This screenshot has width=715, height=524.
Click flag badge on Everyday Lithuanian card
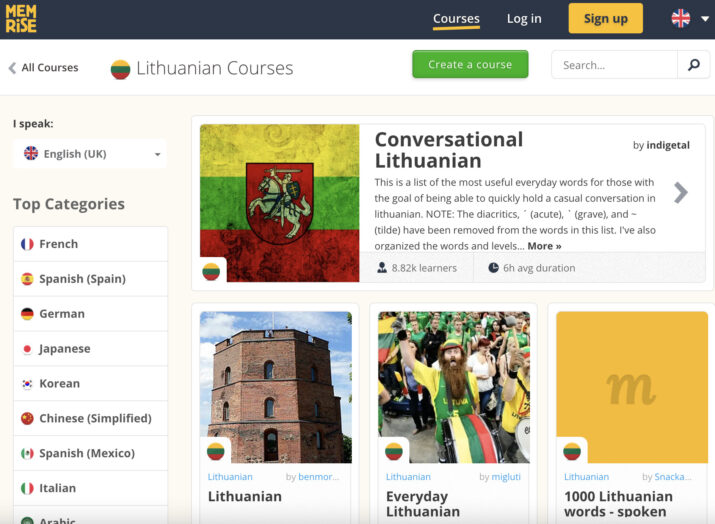[x=394, y=451]
